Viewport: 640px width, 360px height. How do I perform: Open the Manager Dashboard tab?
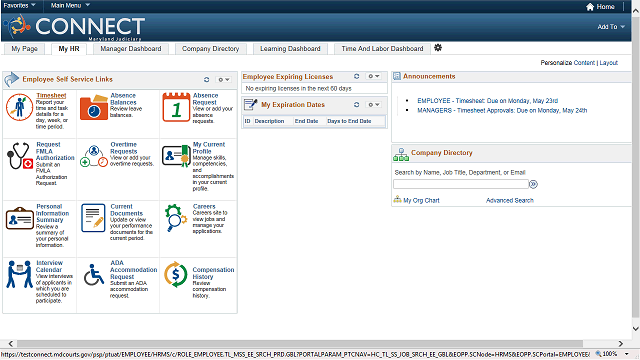[x=131, y=49]
